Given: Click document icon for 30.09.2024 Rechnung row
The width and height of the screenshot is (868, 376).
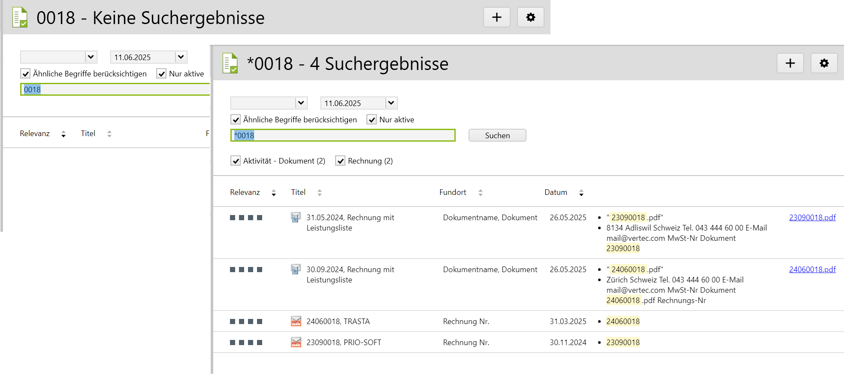Looking at the screenshot, I should (x=296, y=270).
